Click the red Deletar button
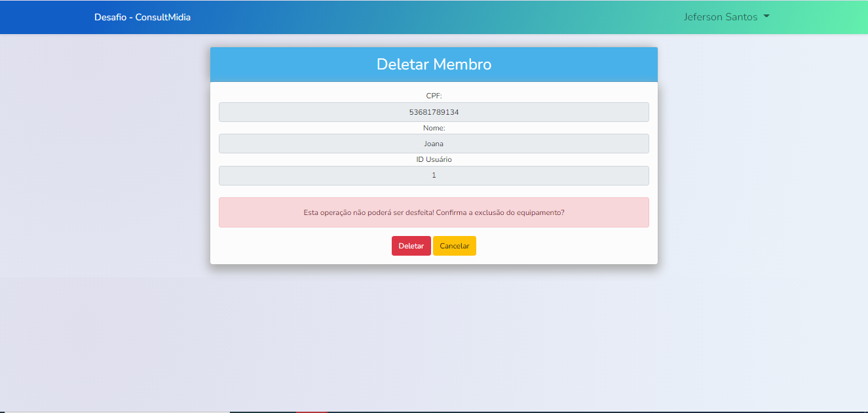 point(411,246)
